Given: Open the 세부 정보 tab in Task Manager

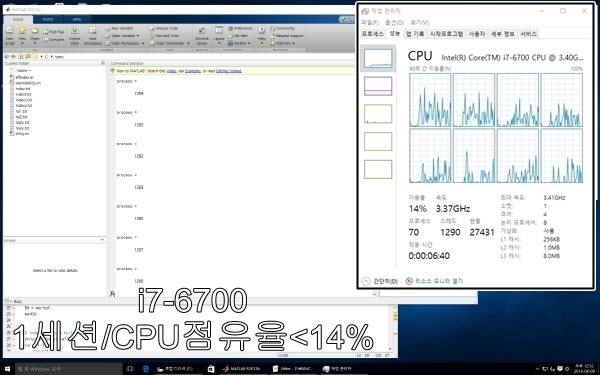Looking at the screenshot, I should click(x=503, y=34).
